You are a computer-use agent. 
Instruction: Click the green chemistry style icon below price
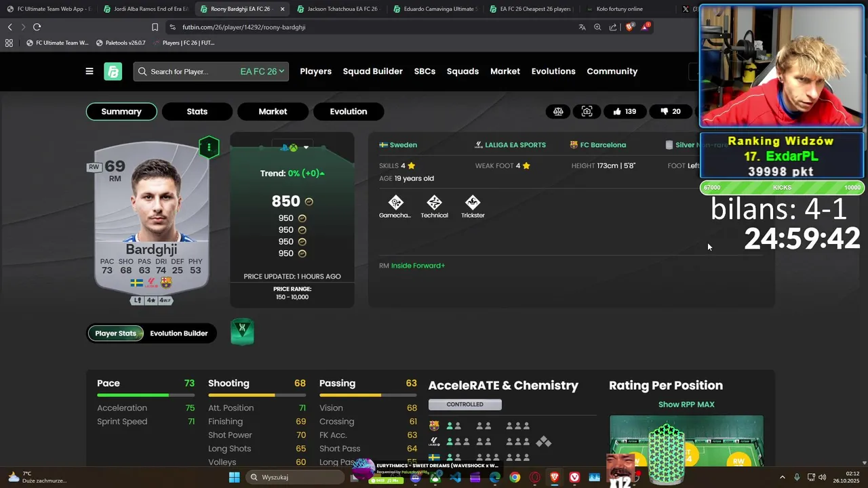(x=242, y=331)
